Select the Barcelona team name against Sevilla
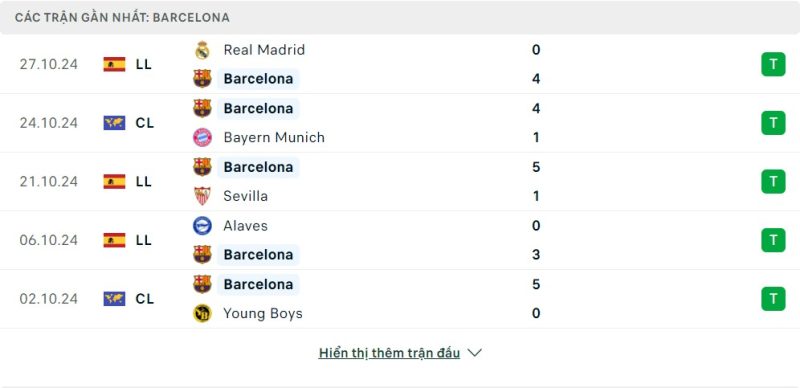The image size is (800, 388). point(258,167)
